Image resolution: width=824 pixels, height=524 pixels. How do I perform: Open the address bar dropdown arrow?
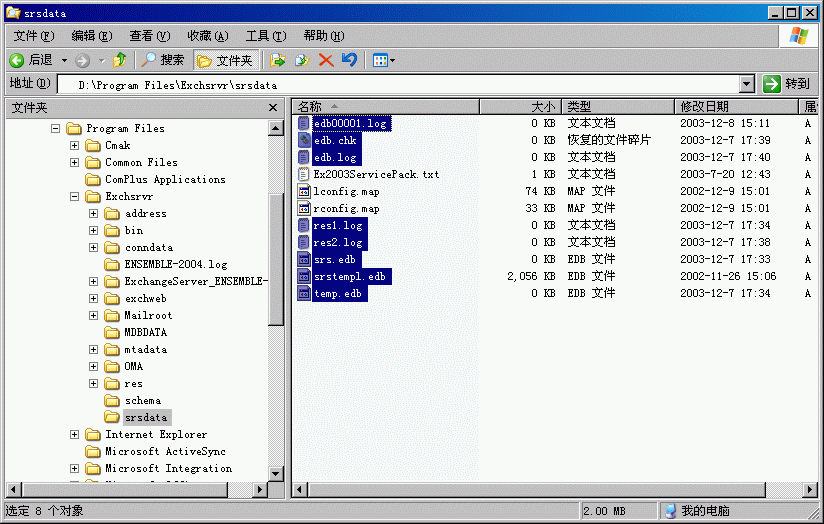pyautogui.click(x=746, y=84)
